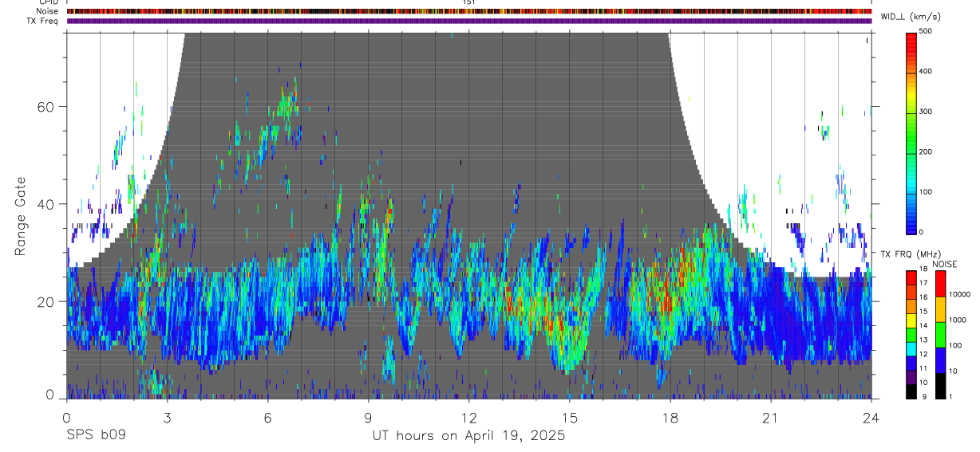This screenshot has width=980, height=452.
Task: Click the 'WID⊥ (km/s)' color bar title
Action: (x=912, y=16)
